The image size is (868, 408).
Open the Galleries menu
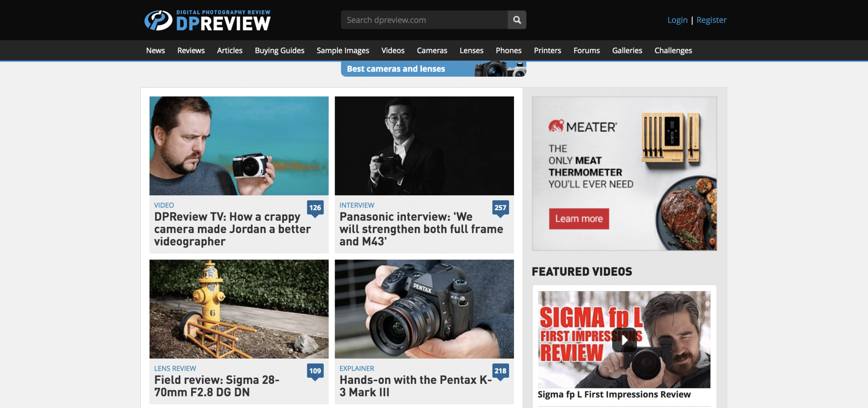pos(627,51)
